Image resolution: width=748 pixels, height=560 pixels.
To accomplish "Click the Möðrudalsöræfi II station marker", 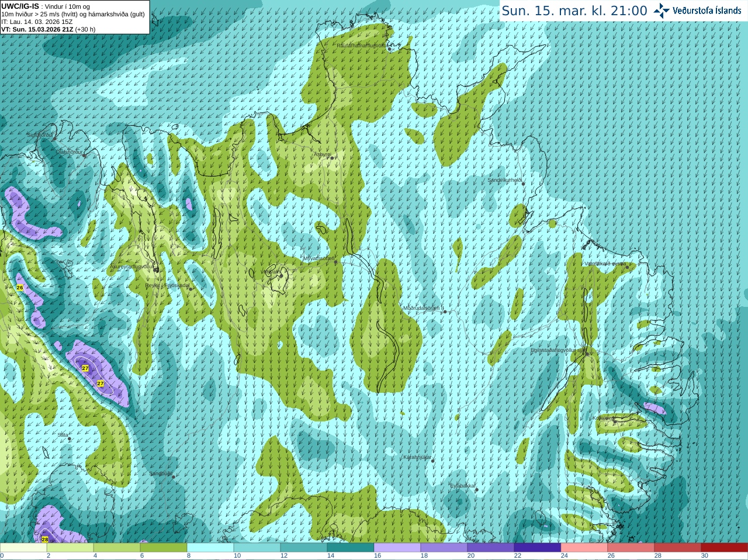I will pos(445,312).
